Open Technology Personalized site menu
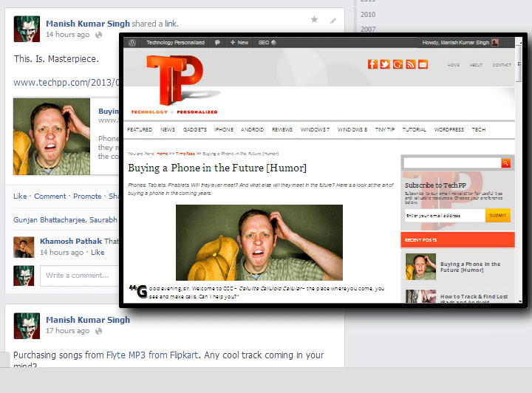532x393 pixels. coord(175,42)
